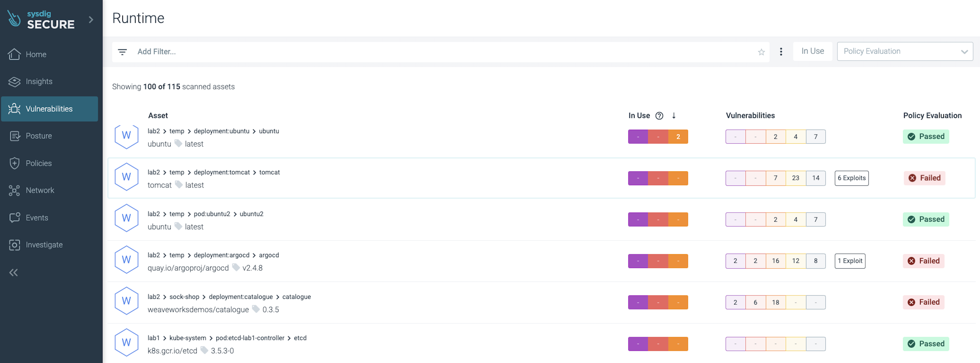Screen dimensions: 980x363
Task: Open the Posture section
Action: click(38, 136)
